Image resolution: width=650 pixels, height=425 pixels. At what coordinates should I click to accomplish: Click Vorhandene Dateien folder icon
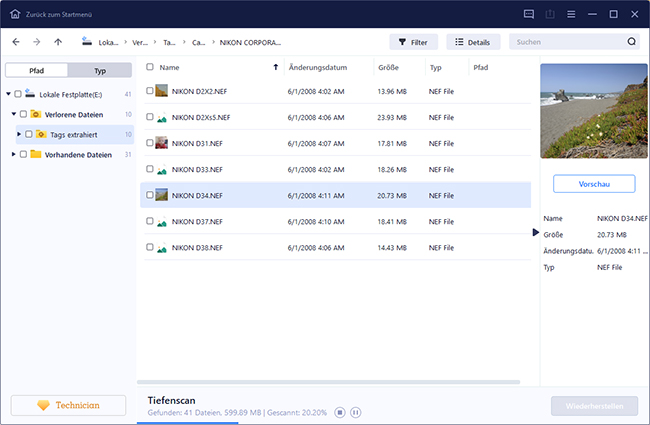click(36, 154)
